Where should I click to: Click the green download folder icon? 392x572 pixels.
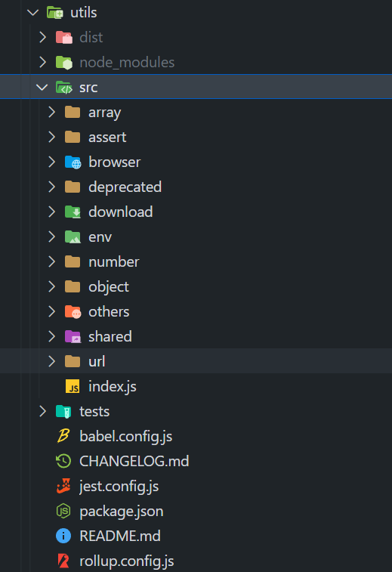[73, 212]
